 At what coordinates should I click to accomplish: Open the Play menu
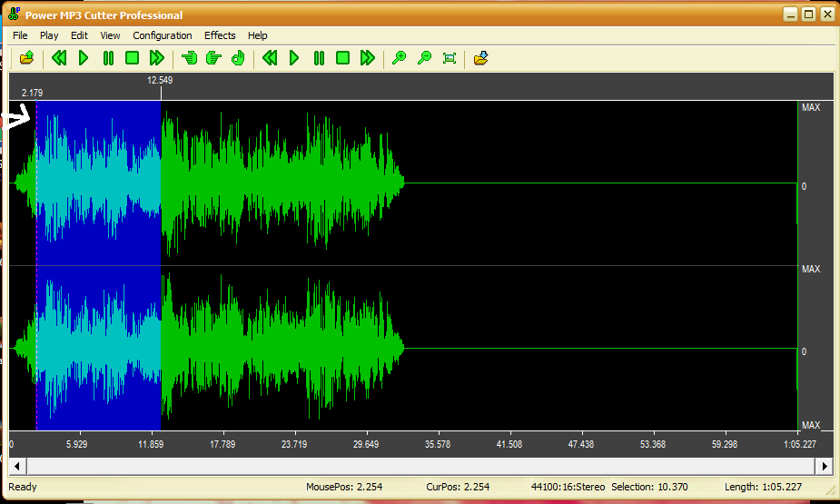tap(49, 35)
